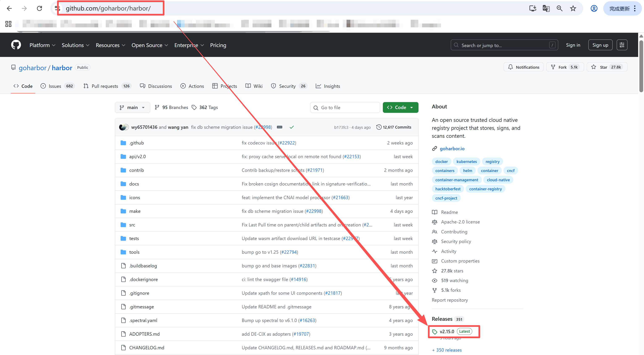644x355 pixels.
Task: View the + 350 releases link
Action: (447, 350)
